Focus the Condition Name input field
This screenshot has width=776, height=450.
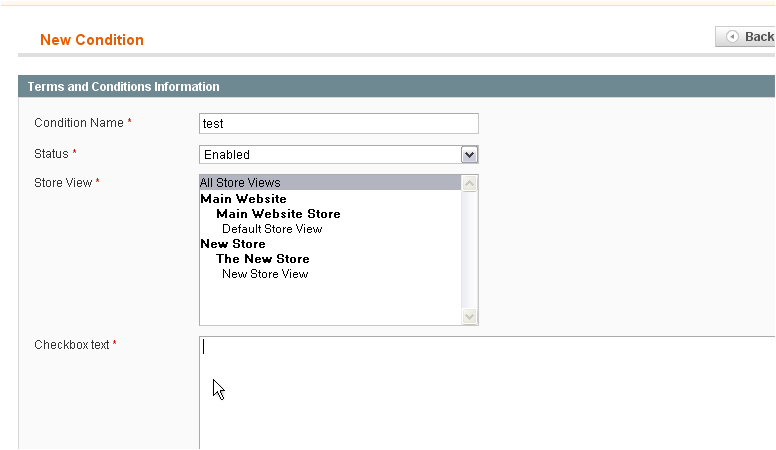[x=338, y=123]
